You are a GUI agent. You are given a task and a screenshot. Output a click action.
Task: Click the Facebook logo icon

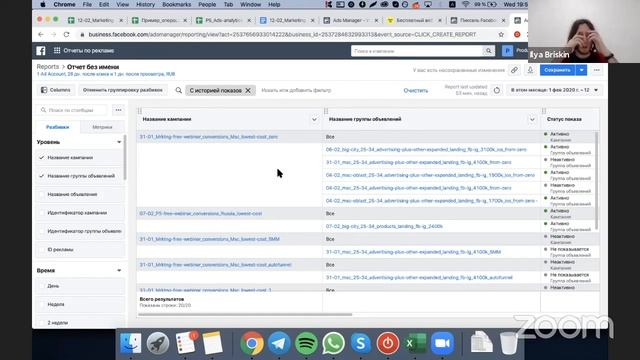[41, 51]
